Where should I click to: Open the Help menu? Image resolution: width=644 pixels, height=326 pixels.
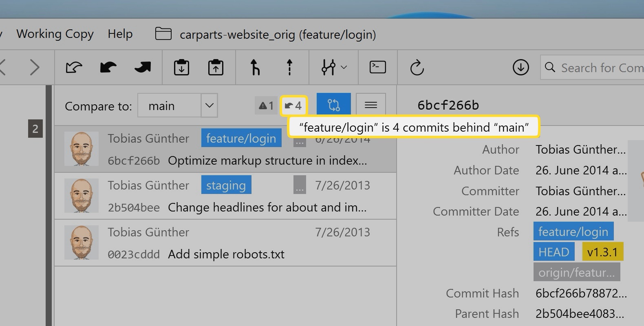pyautogui.click(x=120, y=34)
